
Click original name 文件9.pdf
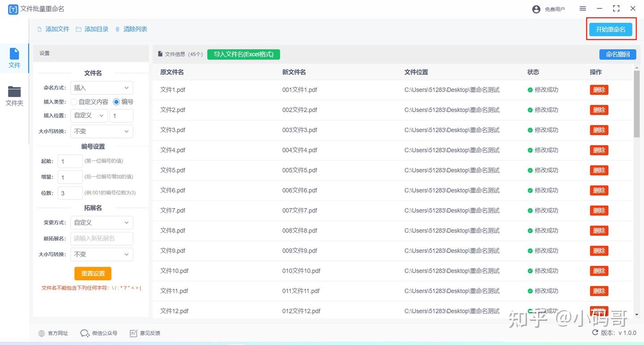(x=173, y=251)
